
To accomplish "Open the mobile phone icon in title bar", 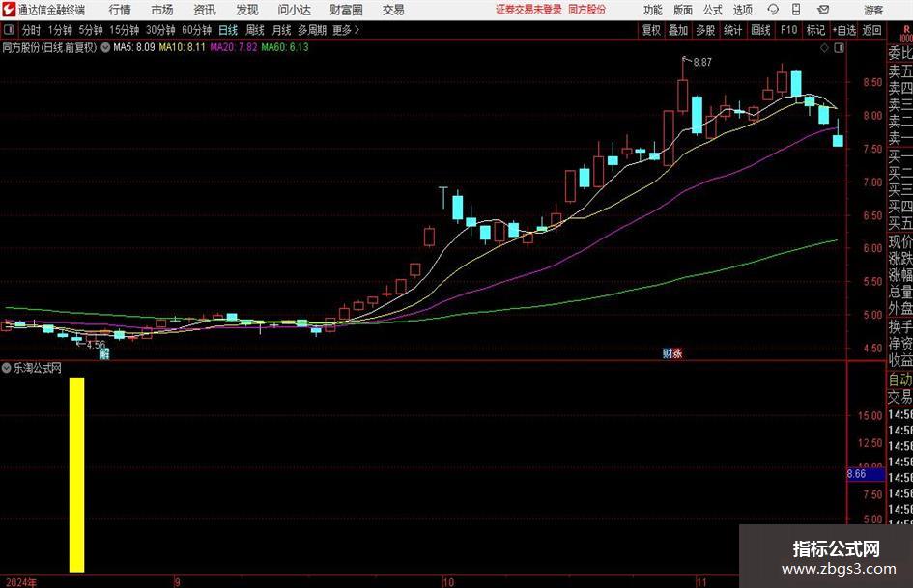I will [x=796, y=10].
